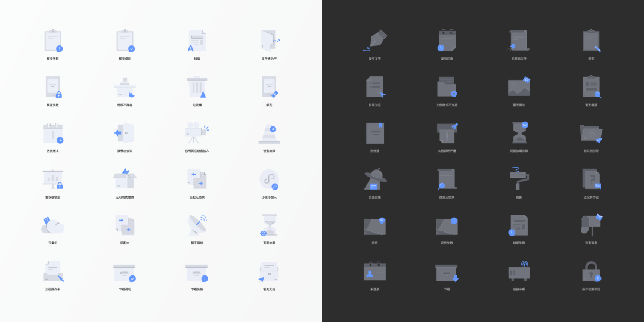
Task: Click the 排版 typesetting document icon
Action: (197, 41)
